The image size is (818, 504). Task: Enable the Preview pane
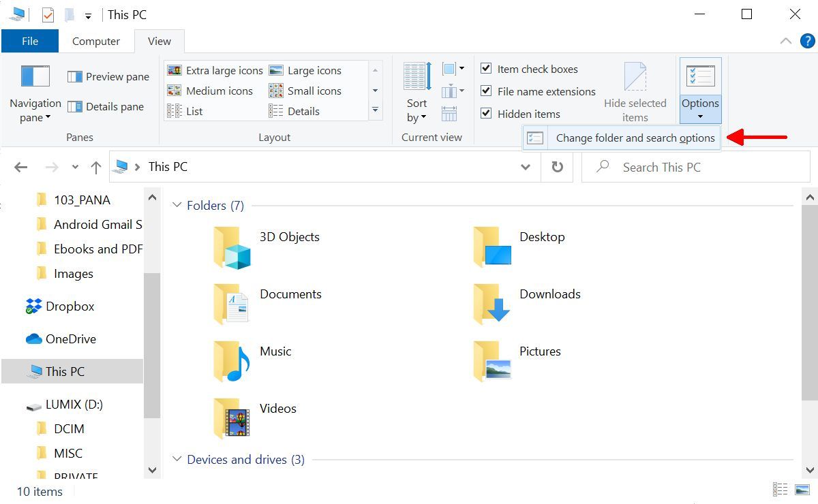pyautogui.click(x=108, y=76)
